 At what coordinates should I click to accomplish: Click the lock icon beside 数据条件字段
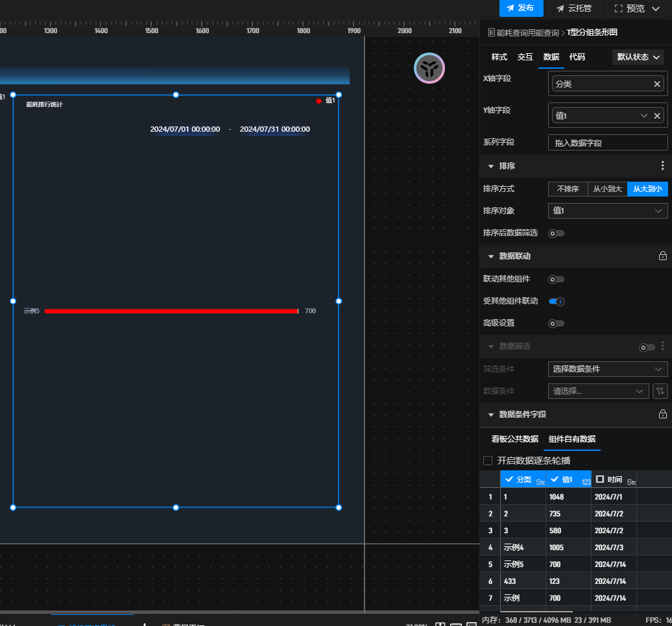click(x=662, y=415)
